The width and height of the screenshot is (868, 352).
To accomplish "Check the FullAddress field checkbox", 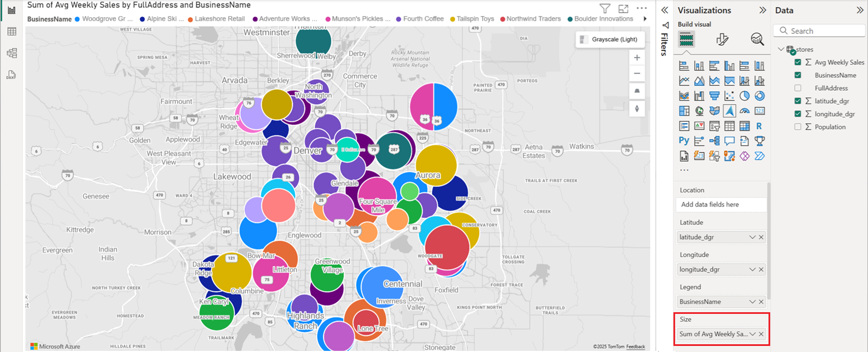I will [797, 88].
